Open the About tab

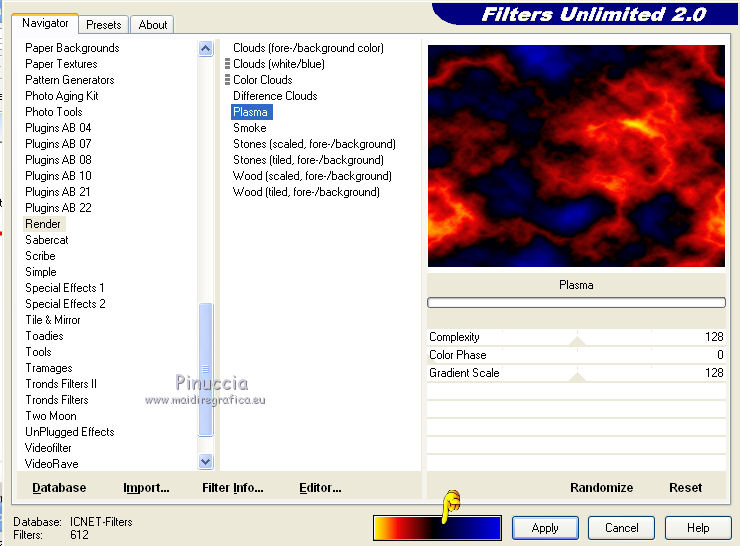pos(152,25)
